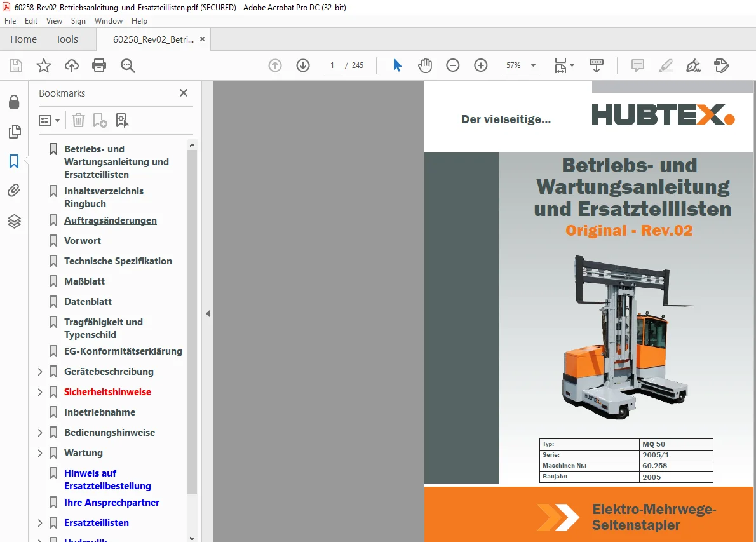The height and width of the screenshot is (542, 756).
Task: Click the page number input field
Action: point(332,65)
